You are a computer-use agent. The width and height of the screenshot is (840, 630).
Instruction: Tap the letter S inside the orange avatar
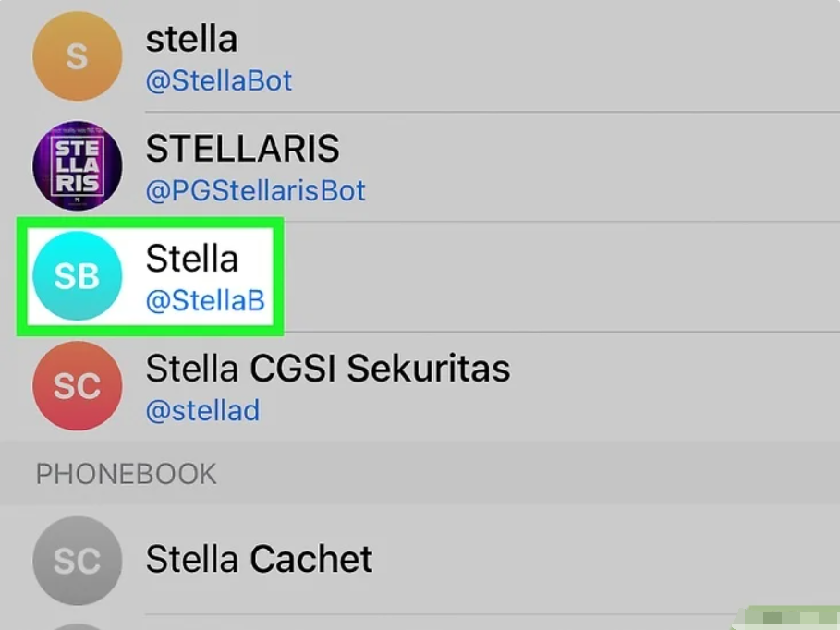(77, 57)
